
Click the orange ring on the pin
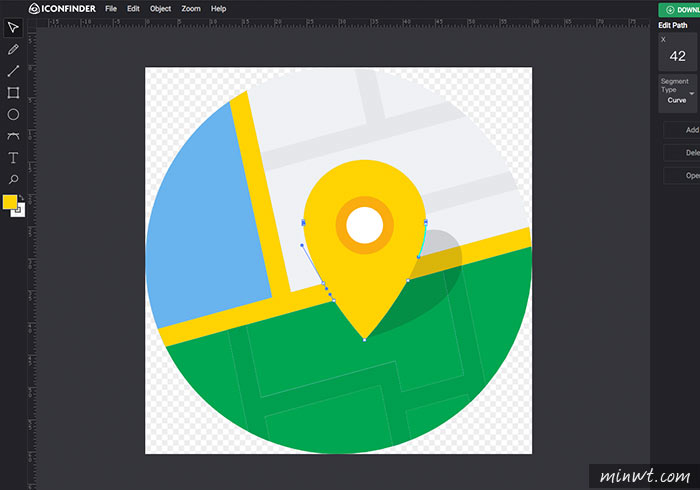342,225
